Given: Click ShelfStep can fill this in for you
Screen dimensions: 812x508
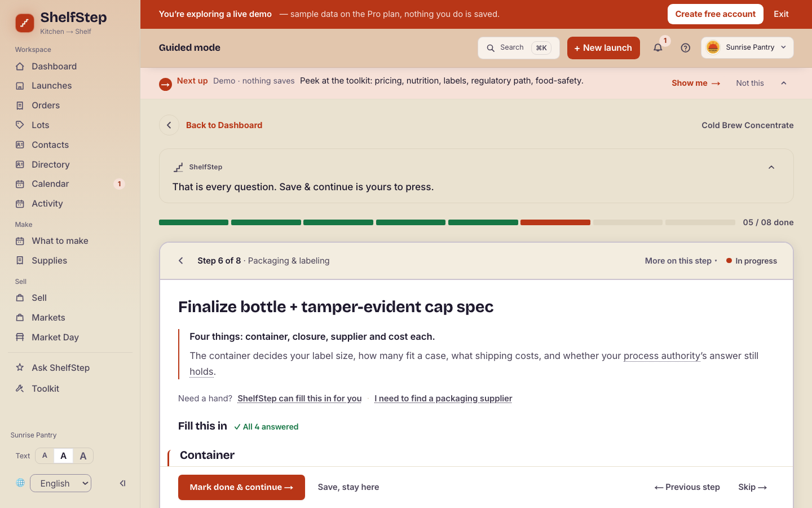Looking at the screenshot, I should (x=299, y=398).
